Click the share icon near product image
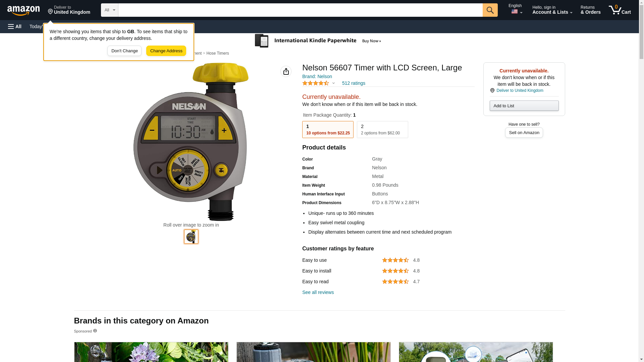This screenshot has height=362, width=644. [286, 71]
